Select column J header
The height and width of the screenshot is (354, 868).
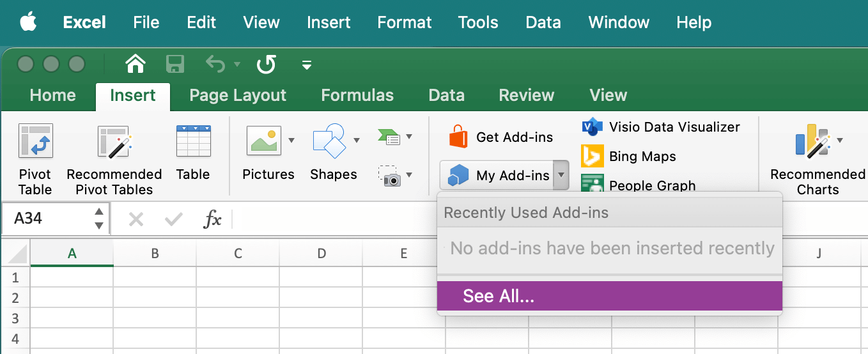pos(819,254)
